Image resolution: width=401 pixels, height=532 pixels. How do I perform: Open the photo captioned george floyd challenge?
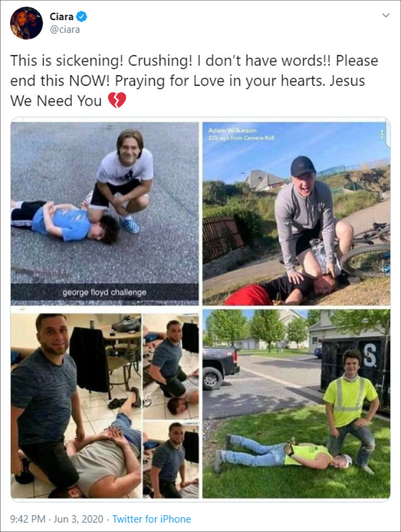click(105, 213)
